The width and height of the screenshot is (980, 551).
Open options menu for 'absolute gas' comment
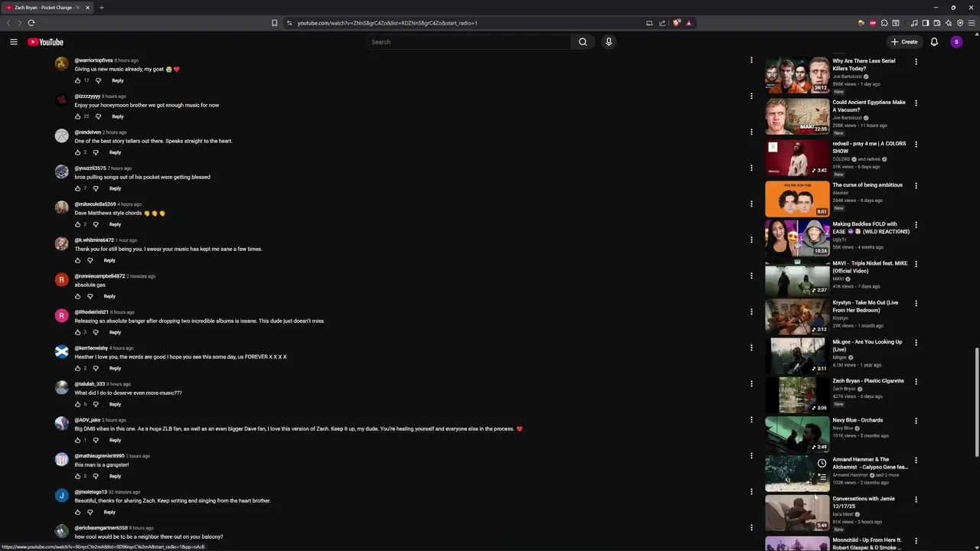pyautogui.click(x=751, y=275)
